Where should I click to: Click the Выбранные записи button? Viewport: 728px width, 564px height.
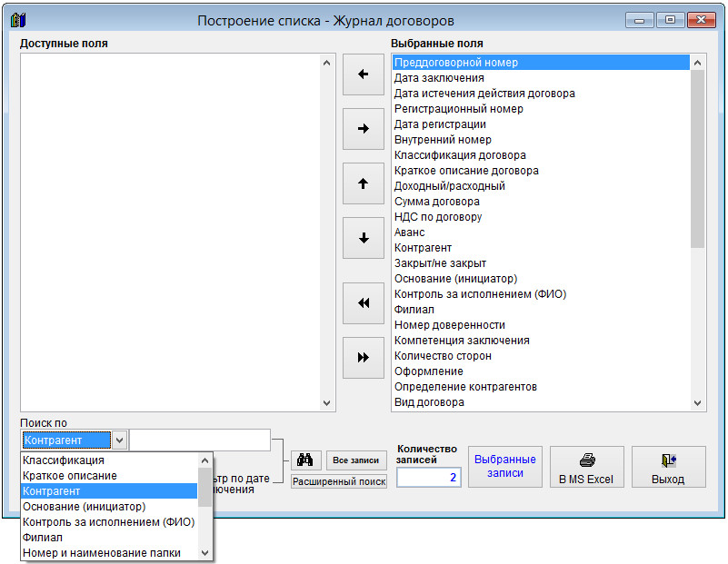point(505,467)
